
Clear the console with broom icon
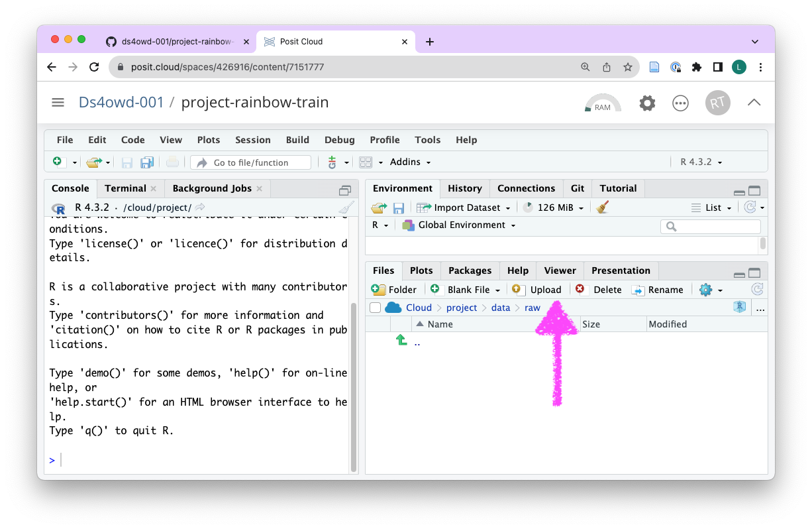[346, 207]
